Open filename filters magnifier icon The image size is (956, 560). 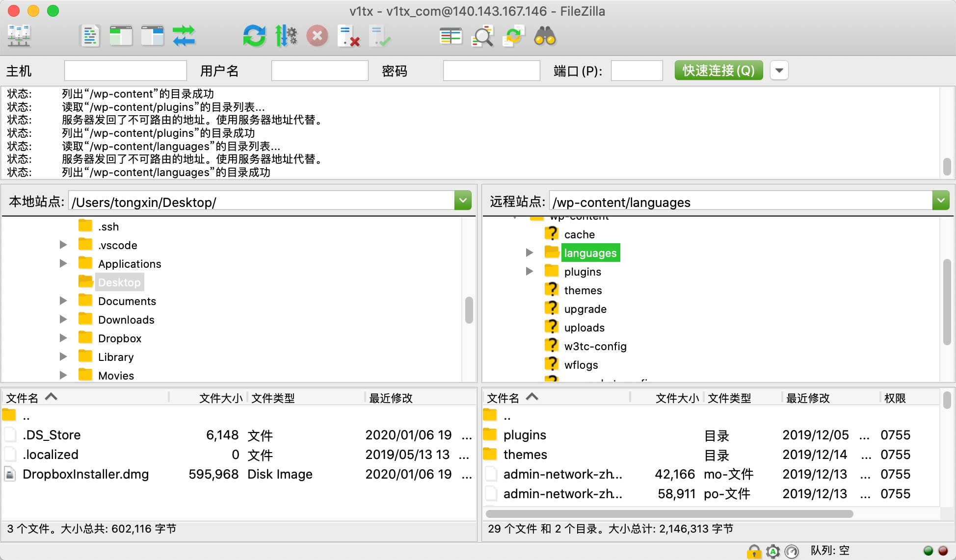tap(482, 36)
